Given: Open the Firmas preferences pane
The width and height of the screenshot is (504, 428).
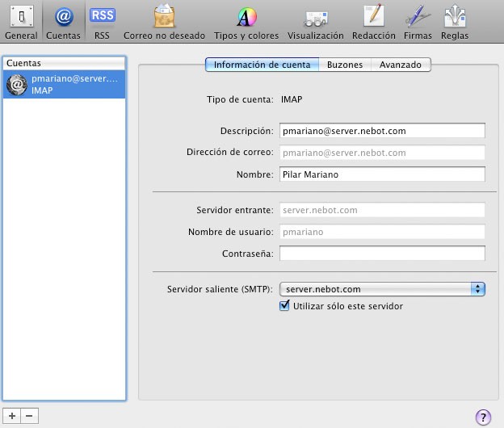Looking at the screenshot, I should [x=418, y=22].
